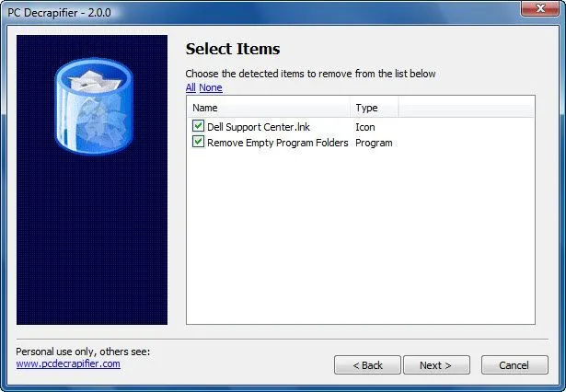Toggle the Remove Empty Program Folders checkbox
The width and height of the screenshot is (566, 392).
click(198, 142)
